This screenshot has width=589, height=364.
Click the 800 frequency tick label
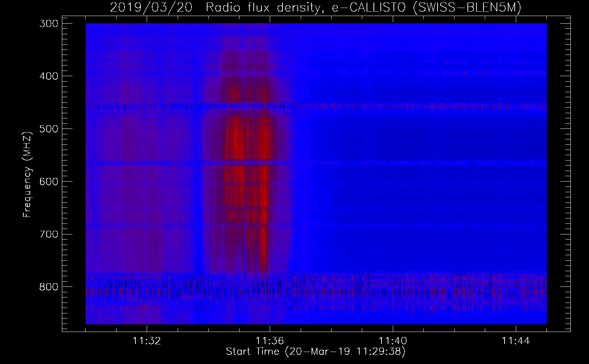tap(48, 287)
